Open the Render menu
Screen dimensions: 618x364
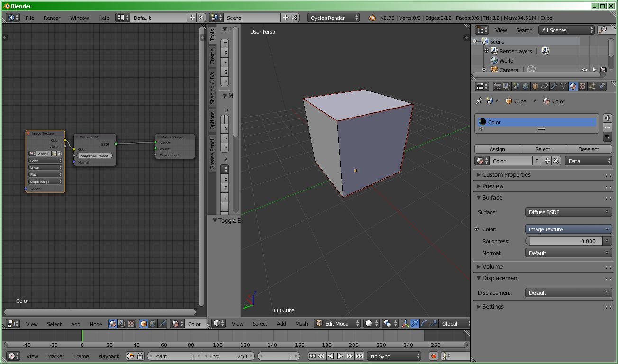(x=52, y=18)
